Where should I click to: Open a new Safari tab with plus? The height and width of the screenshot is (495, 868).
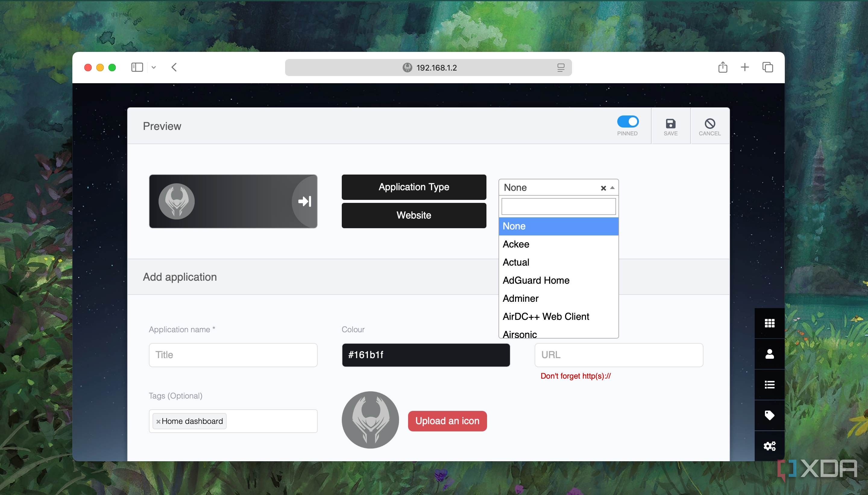[x=745, y=67]
